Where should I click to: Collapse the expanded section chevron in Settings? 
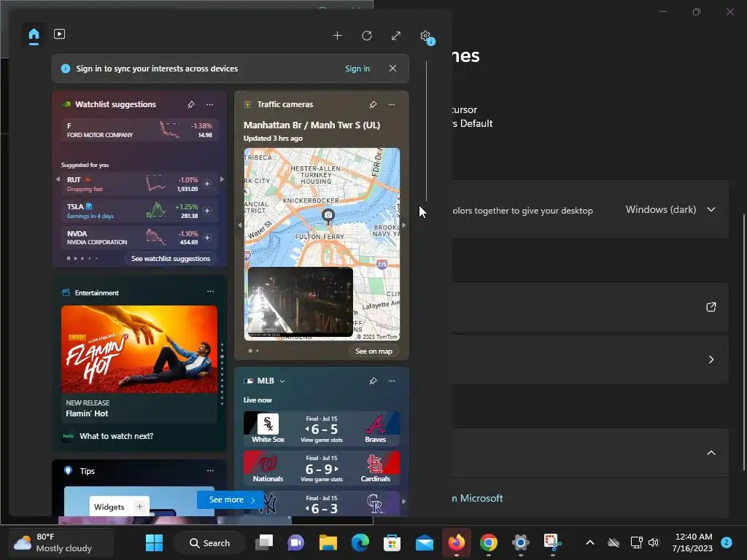711,453
